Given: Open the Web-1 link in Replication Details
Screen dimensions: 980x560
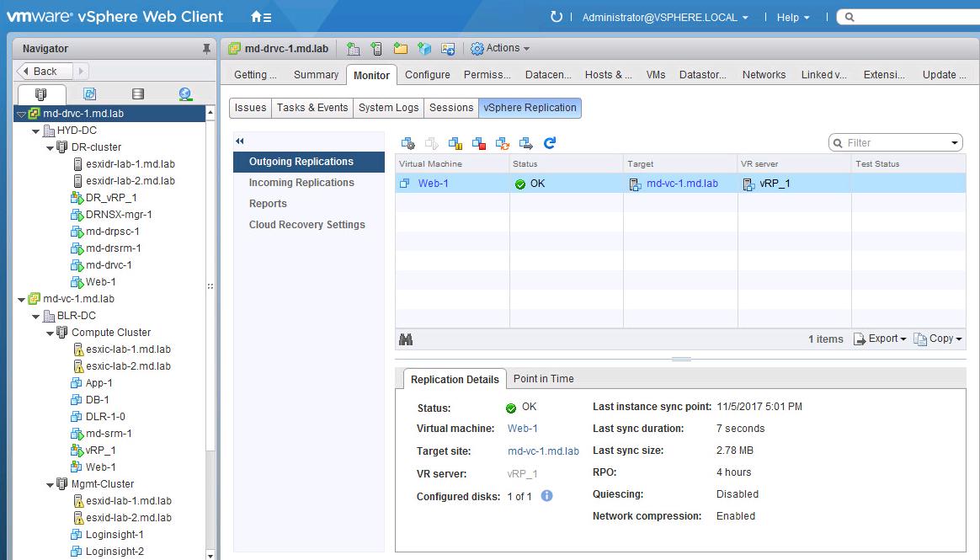Looking at the screenshot, I should [x=523, y=429].
